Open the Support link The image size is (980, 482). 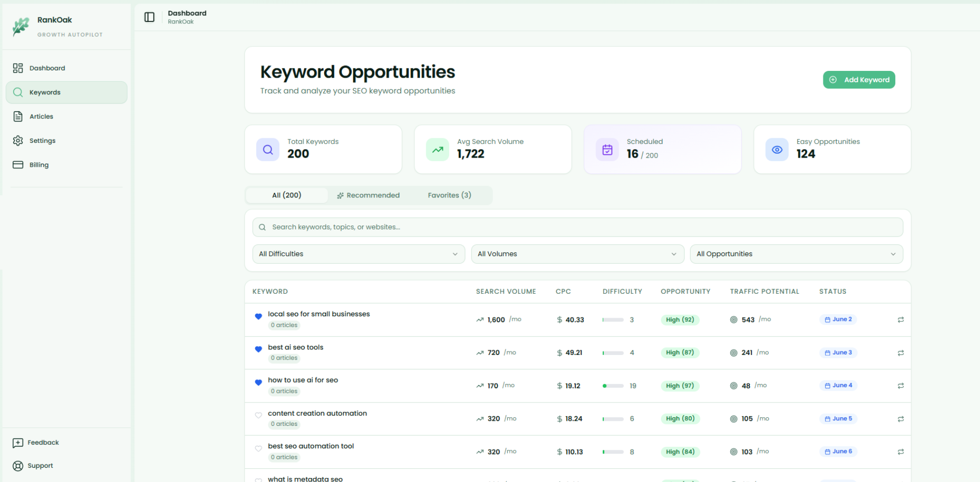point(33,466)
